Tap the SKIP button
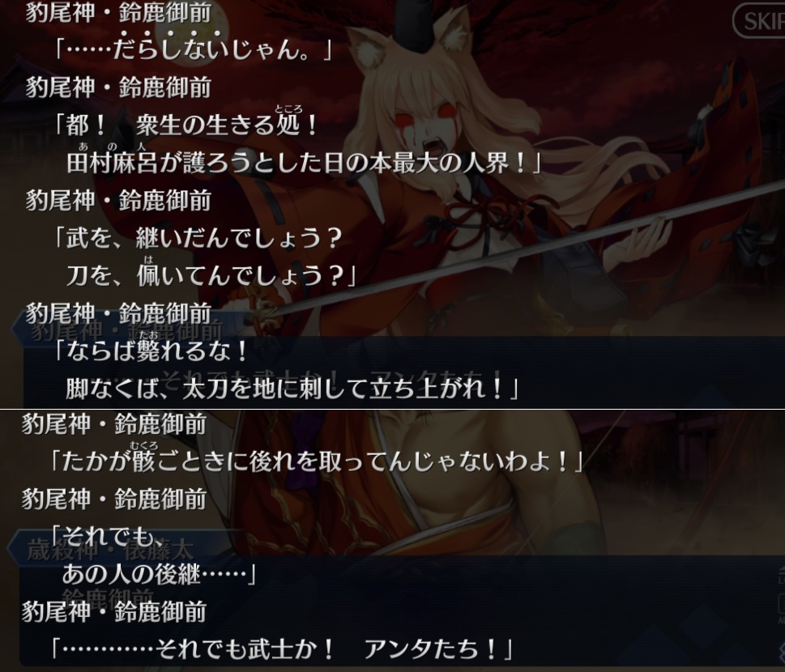 coord(759,20)
